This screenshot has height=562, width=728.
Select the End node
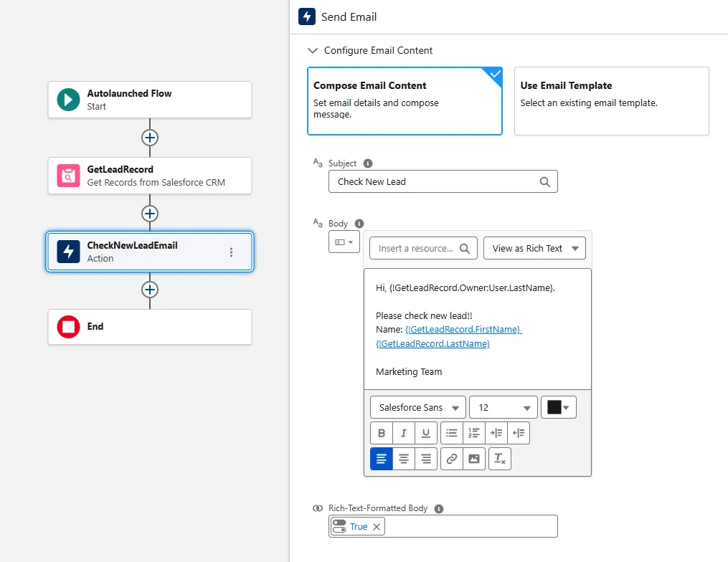[149, 327]
